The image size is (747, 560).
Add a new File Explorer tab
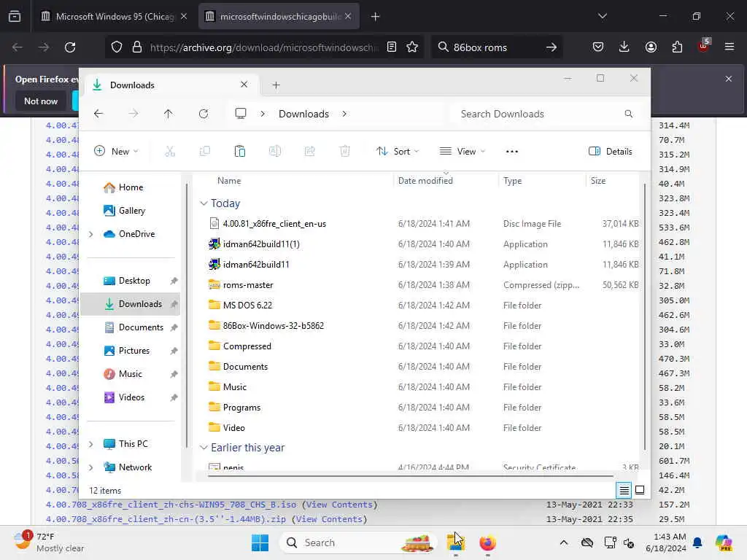(x=276, y=85)
